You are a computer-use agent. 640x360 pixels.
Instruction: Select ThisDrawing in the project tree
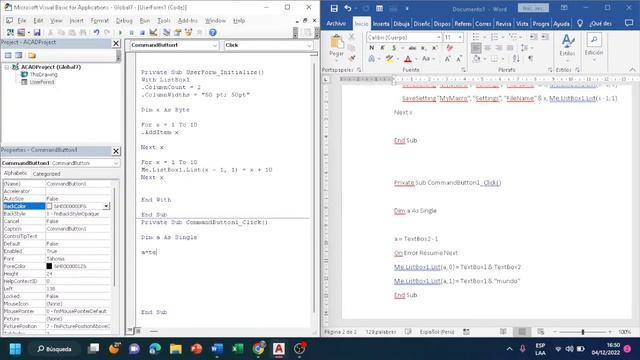(x=43, y=75)
